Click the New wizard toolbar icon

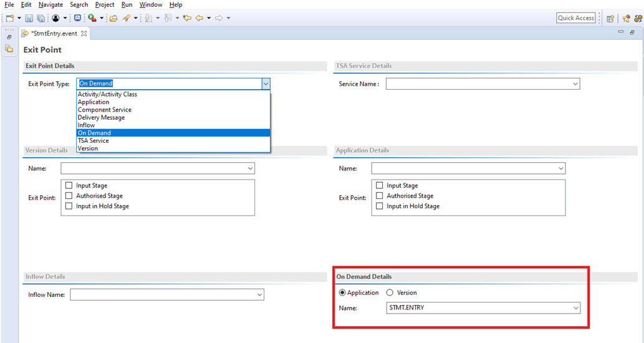pyautogui.click(x=9, y=18)
